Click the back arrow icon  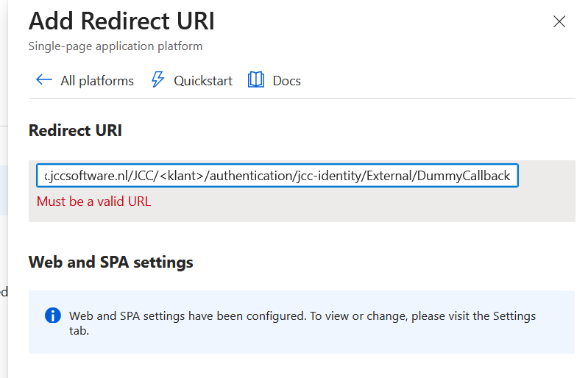coord(44,80)
